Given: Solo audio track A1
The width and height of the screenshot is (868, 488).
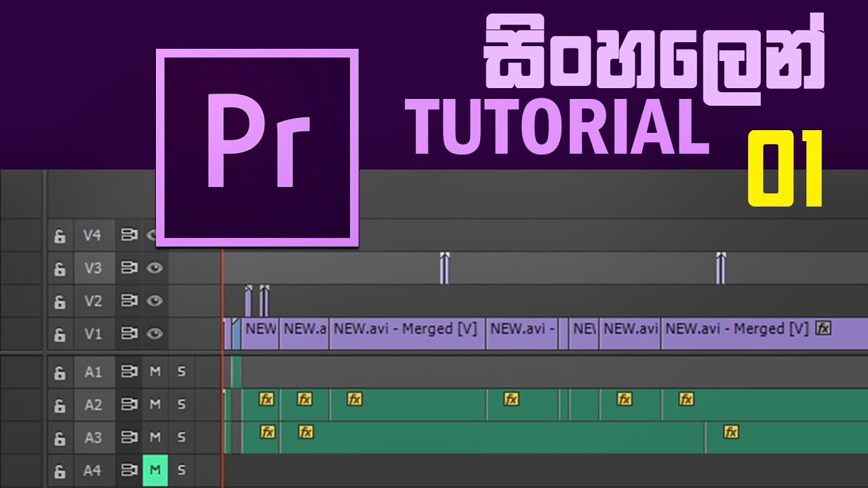Looking at the screenshot, I should pos(181,371).
